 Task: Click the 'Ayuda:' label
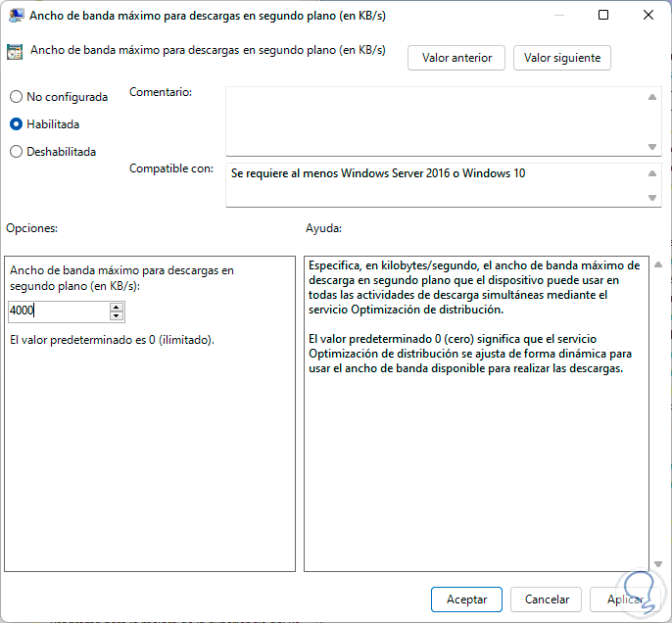click(x=323, y=228)
